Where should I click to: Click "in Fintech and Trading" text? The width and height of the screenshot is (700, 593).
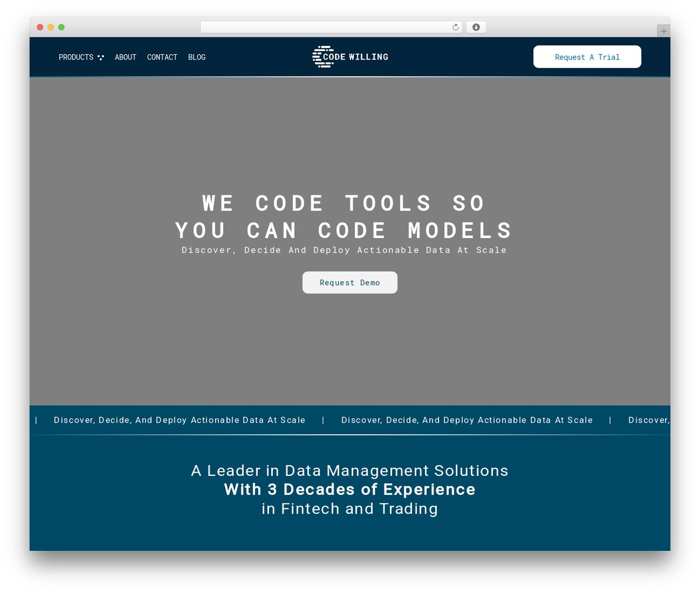pos(350,509)
